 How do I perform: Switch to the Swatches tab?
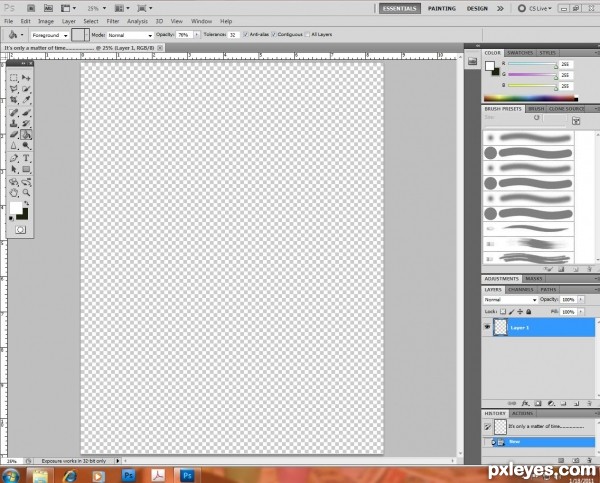pos(520,53)
